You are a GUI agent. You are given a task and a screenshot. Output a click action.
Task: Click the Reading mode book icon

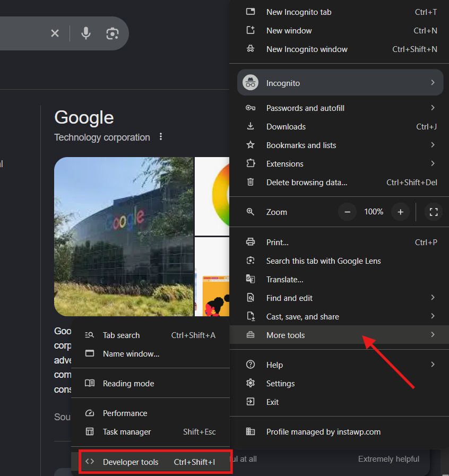click(x=90, y=383)
